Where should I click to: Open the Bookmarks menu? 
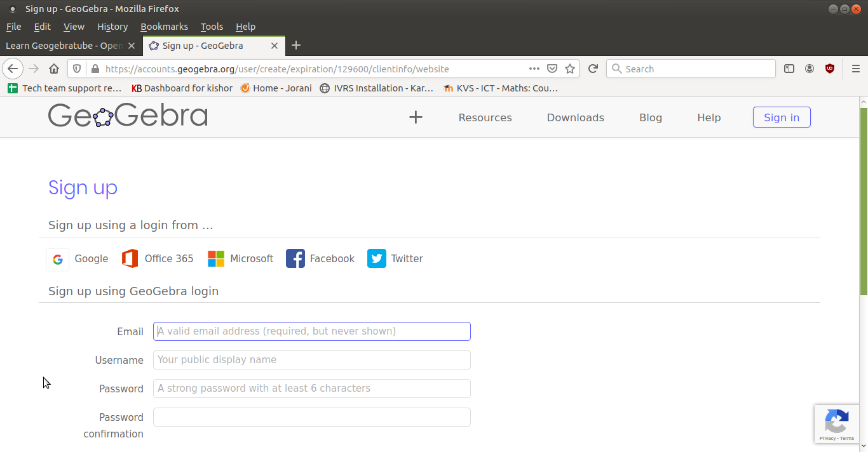point(164,27)
